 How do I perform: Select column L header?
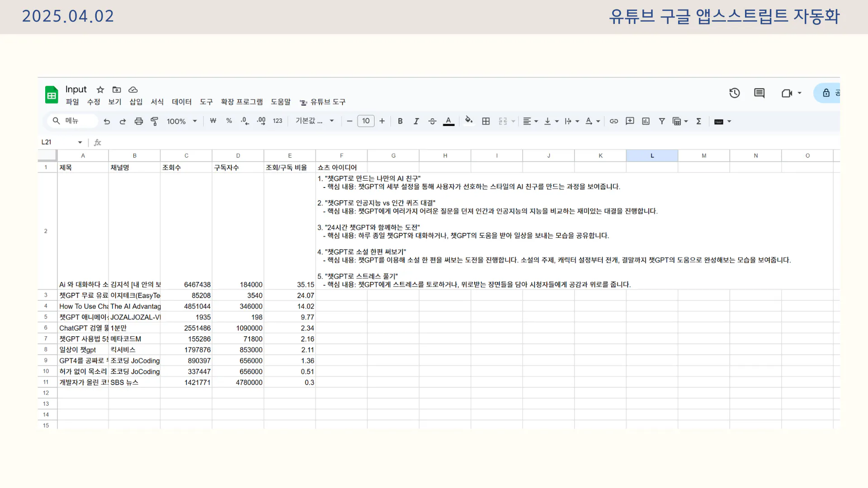tap(652, 155)
